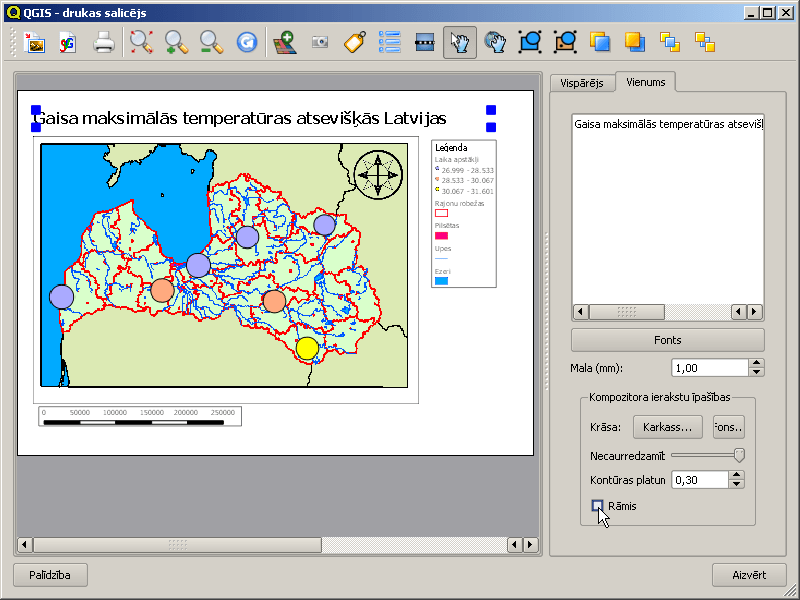This screenshot has height=600, width=800.
Task: Click the Lower selected items icon
Action: click(x=635, y=42)
